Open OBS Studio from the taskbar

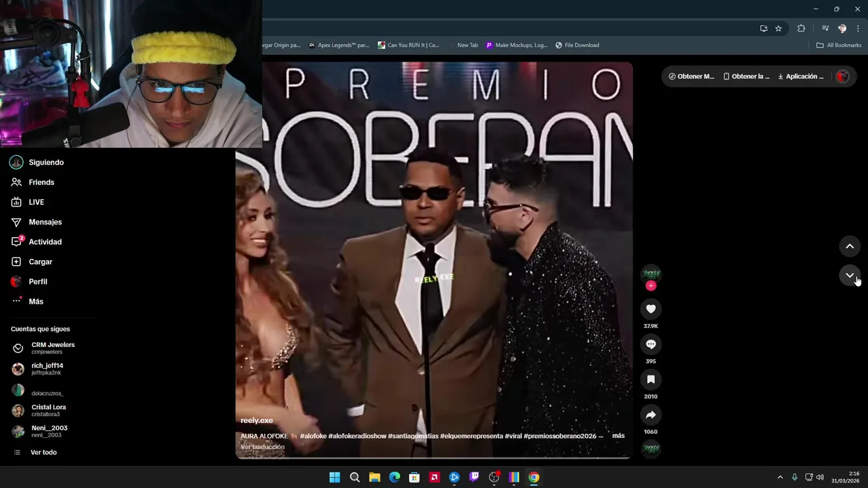tap(494, 477)
